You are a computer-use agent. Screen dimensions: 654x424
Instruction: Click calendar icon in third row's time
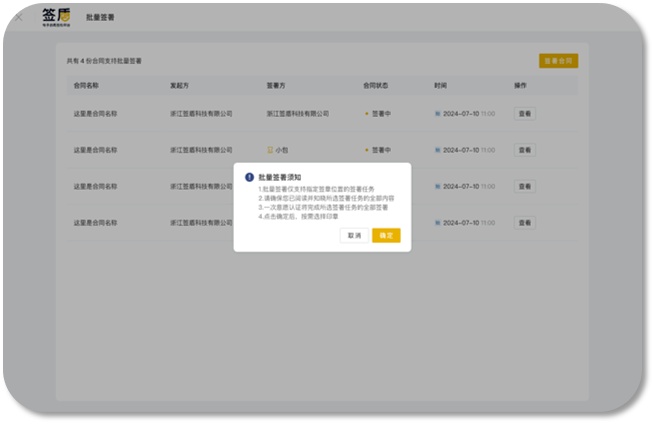click(x=437, y=186)
